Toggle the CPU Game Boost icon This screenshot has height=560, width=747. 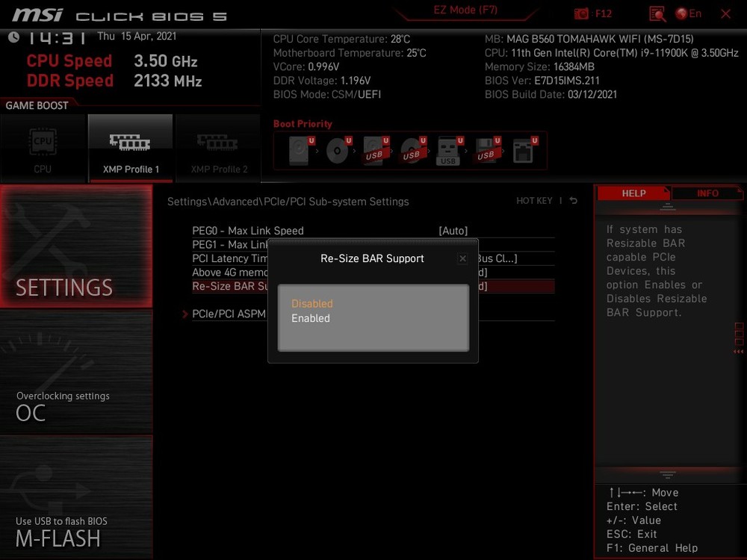[43, 148]
